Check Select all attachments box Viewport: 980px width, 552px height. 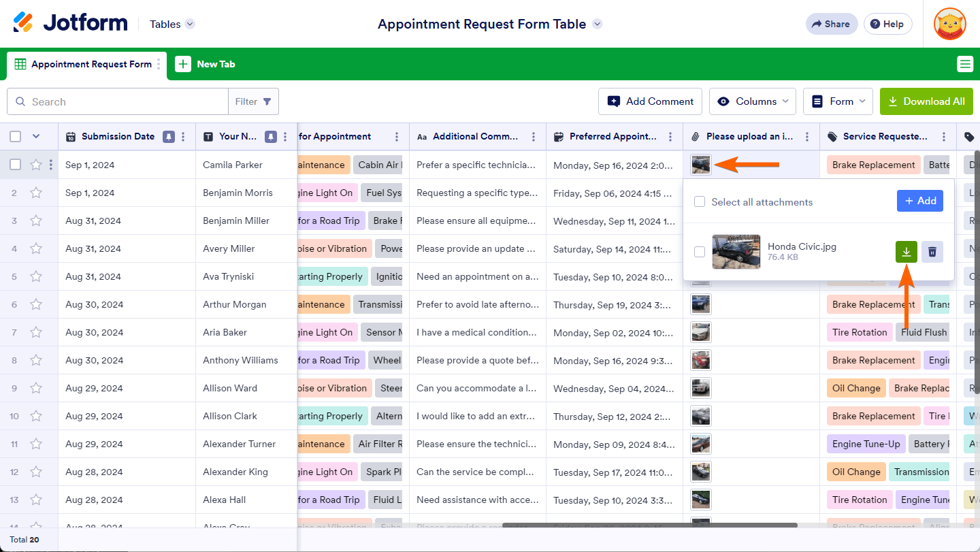700,201
